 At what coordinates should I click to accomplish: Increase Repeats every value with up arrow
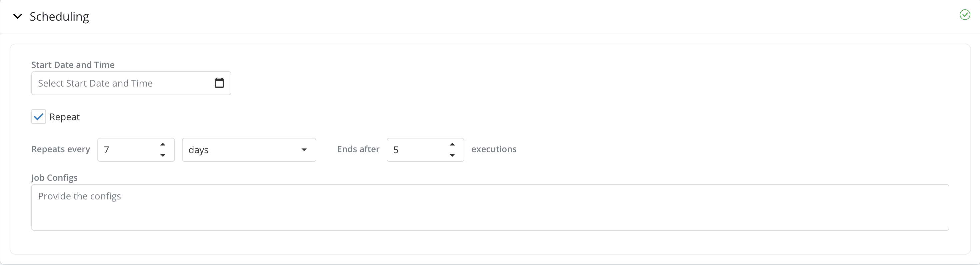click(163, 144)
